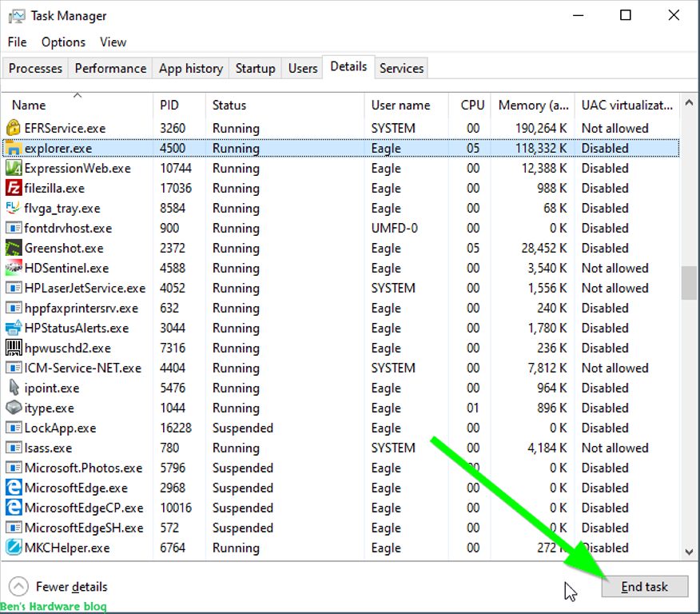Click PID 6764 cell
The width and height of the screenshot is (700, 614).
[x=173, y=548]
